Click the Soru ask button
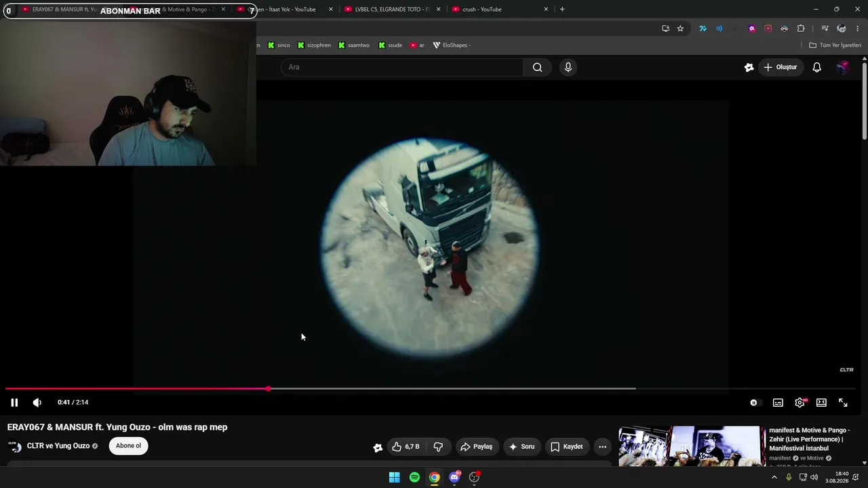This screenshot has width=868, height=488. (521, 447)
